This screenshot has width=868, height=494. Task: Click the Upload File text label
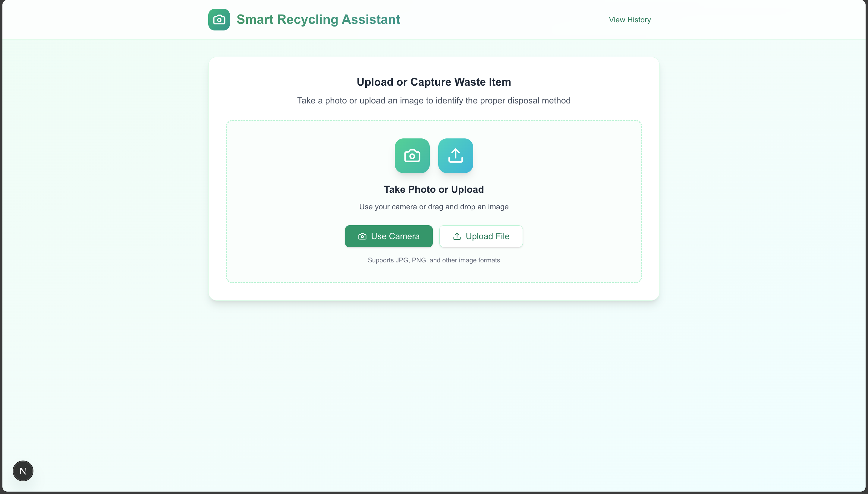tap(487, 236)
